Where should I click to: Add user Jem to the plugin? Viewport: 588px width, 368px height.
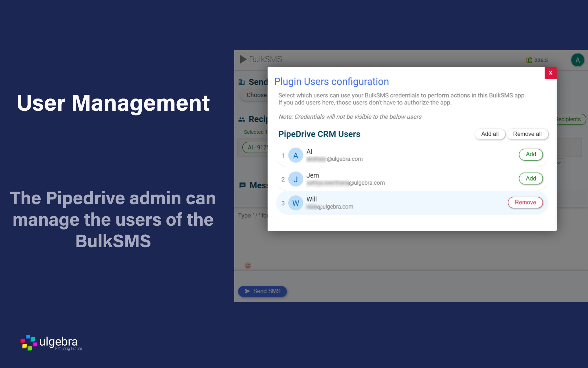coord(531,178)
